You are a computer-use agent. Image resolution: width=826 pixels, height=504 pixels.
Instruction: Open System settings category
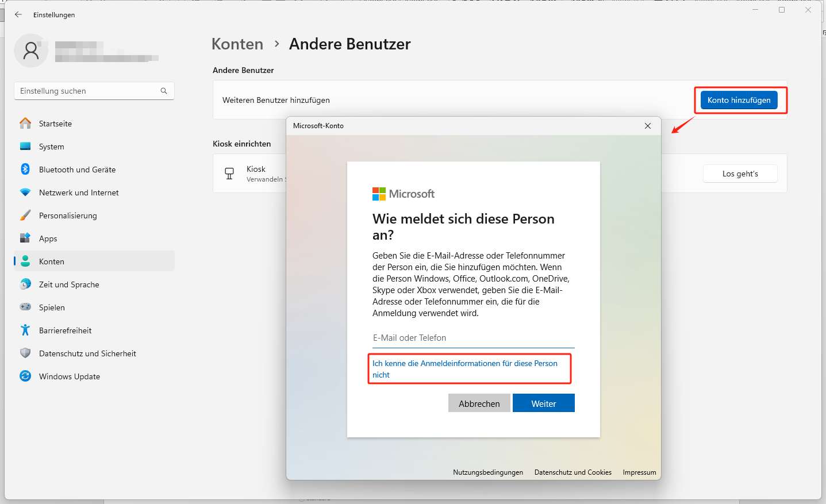coord(94,147)
